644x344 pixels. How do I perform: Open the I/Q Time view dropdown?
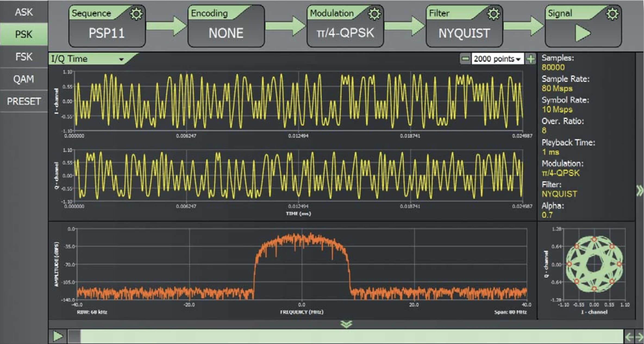121,59
